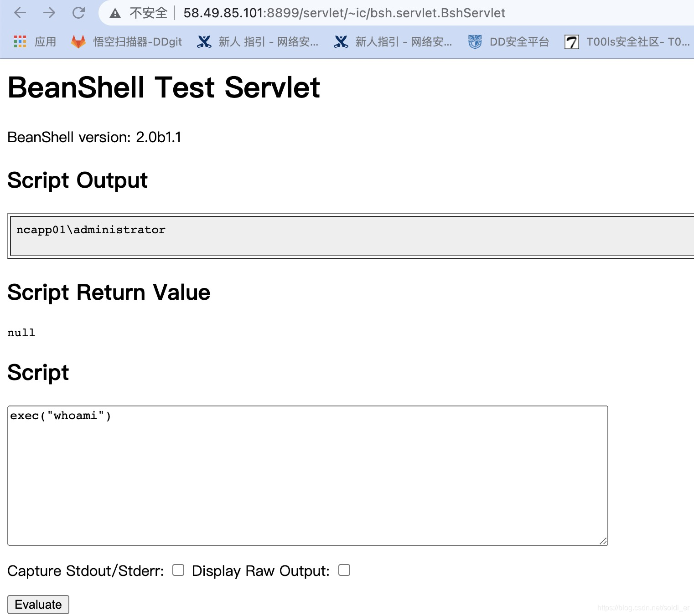Click the BeanShell Test Servlet heading

[x=164, y=87]
